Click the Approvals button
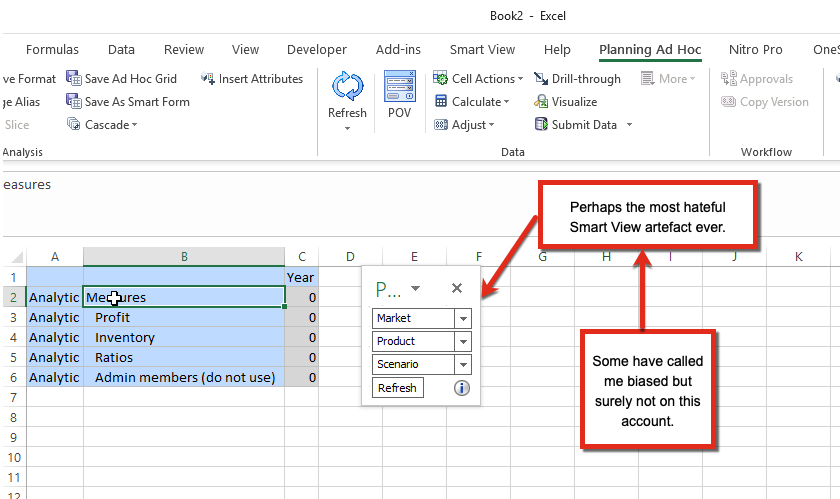The width and height of the screenshot is (840, 499). (x=757, y=79)
